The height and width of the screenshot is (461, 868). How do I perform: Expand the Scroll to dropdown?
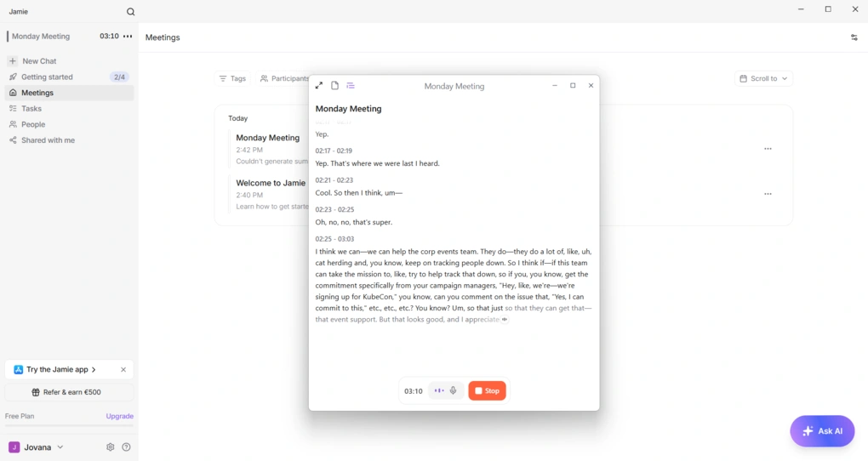763,78
